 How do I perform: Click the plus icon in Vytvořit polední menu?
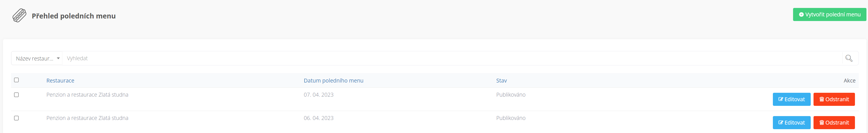tap(801, 15)
